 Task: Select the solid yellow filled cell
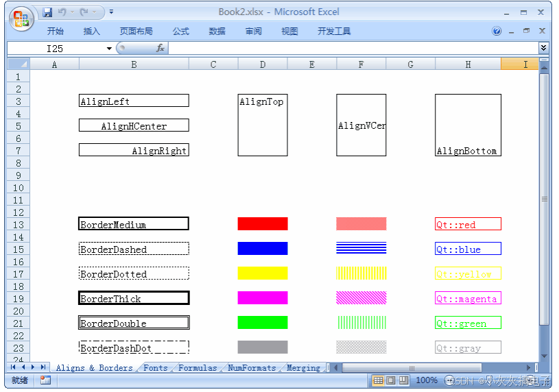pos(263,273)
